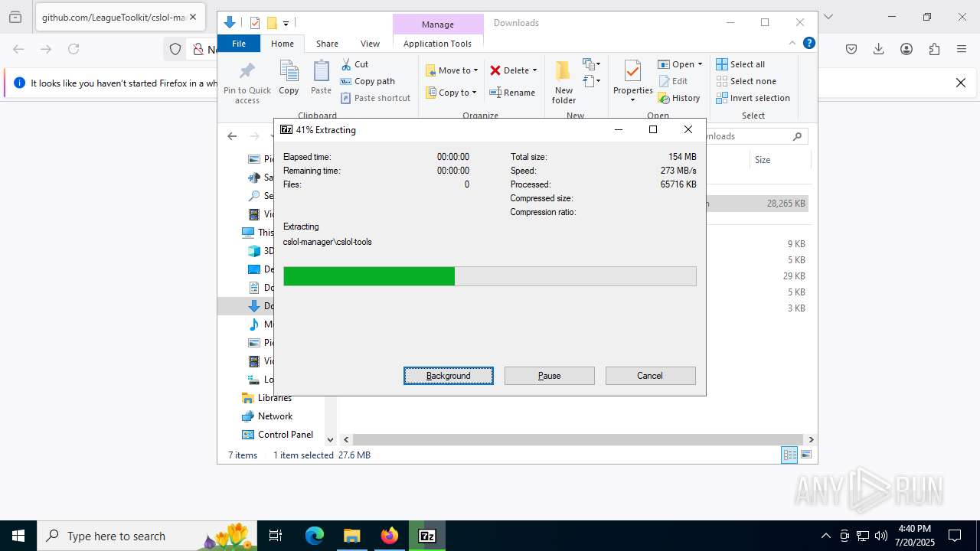Click 7-Zip taskbar icon
This screenshot has width=980, height=551.
click(x=427, y=536)
